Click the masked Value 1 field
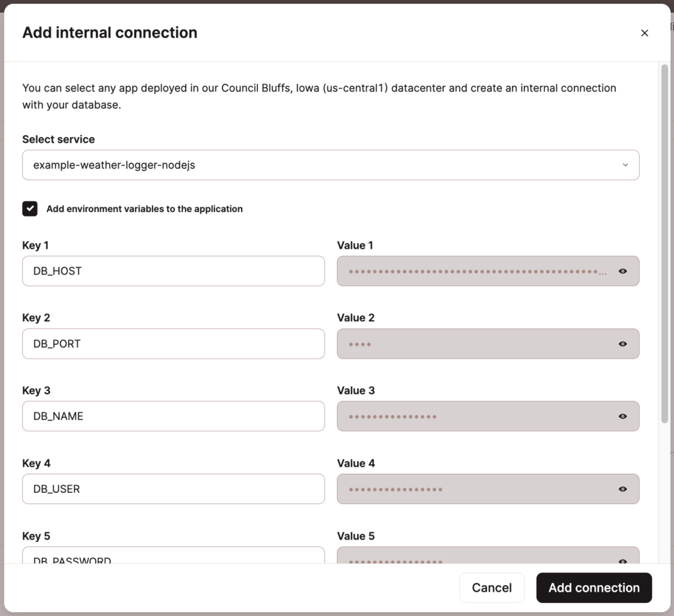The width and height of the screenshot is (674, 616). click(x=474, y=270)
